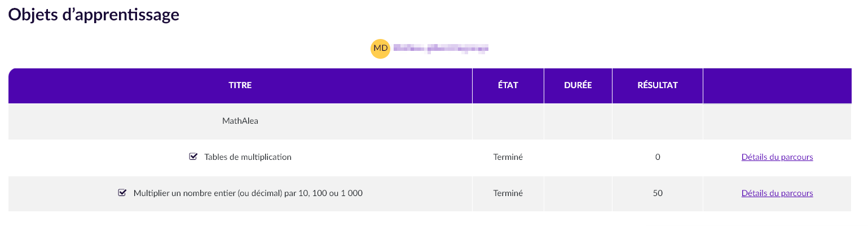Screen dimensions: 868x226
Task: Click the checkmark icon beside Multiplier un nombre entier
Action: (122, 193)
